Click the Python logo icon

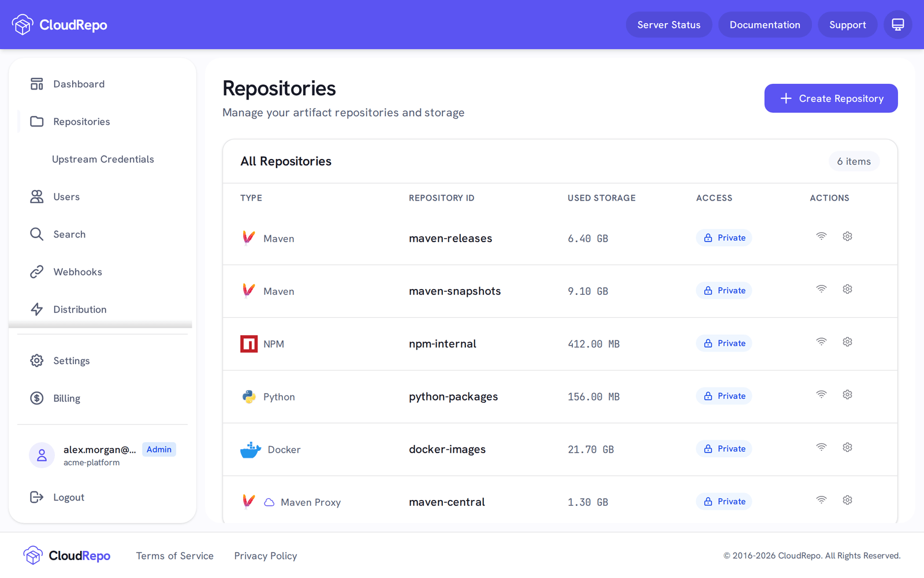coord(249,397)
